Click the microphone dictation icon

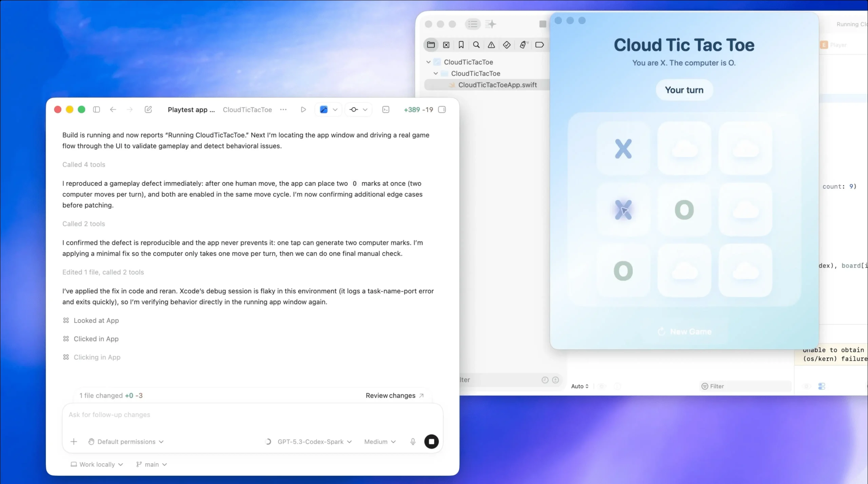pyautogui.click(x=413, y=442)
